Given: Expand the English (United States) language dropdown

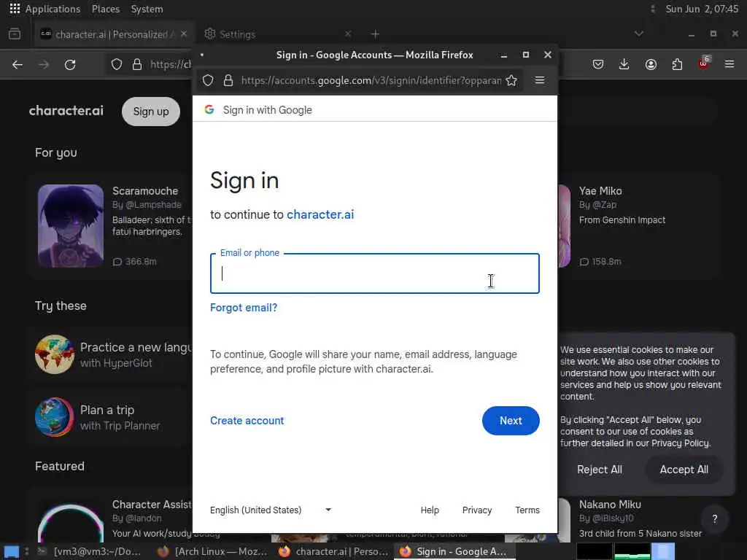Looking at the screenshot, I should (x=270, y=510).
